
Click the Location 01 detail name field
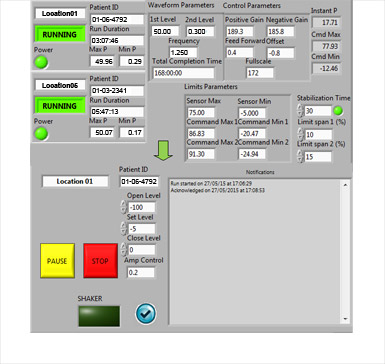75,181
